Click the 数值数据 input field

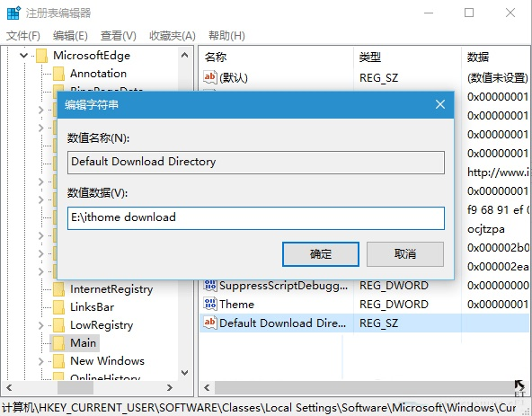pos(256,218)
